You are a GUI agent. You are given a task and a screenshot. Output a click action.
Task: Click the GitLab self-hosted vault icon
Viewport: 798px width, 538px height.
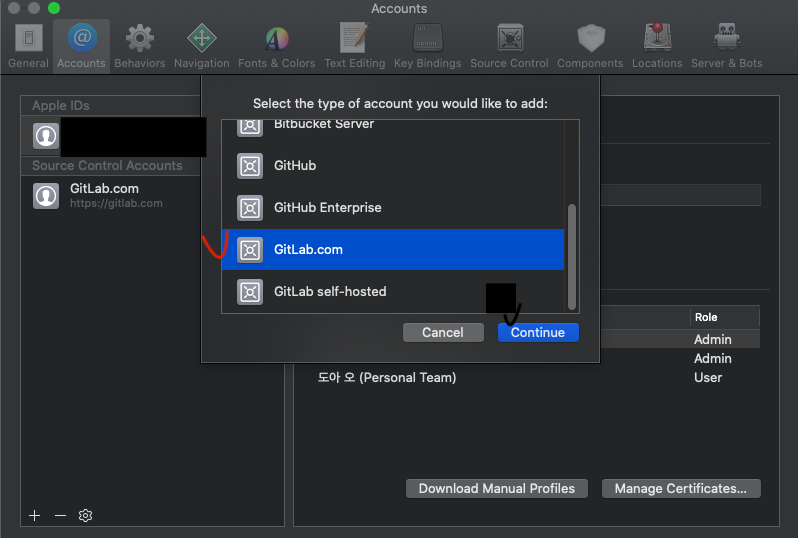click(x=250, y=292)
